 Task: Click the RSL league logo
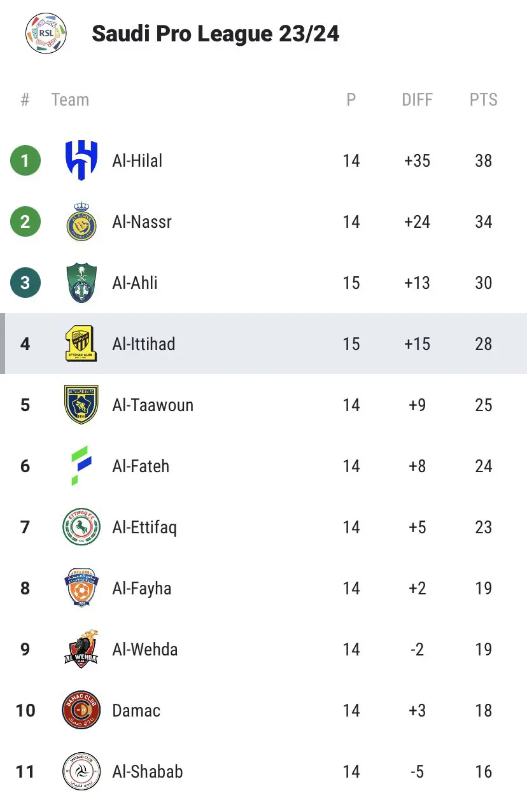click(46, 33)
